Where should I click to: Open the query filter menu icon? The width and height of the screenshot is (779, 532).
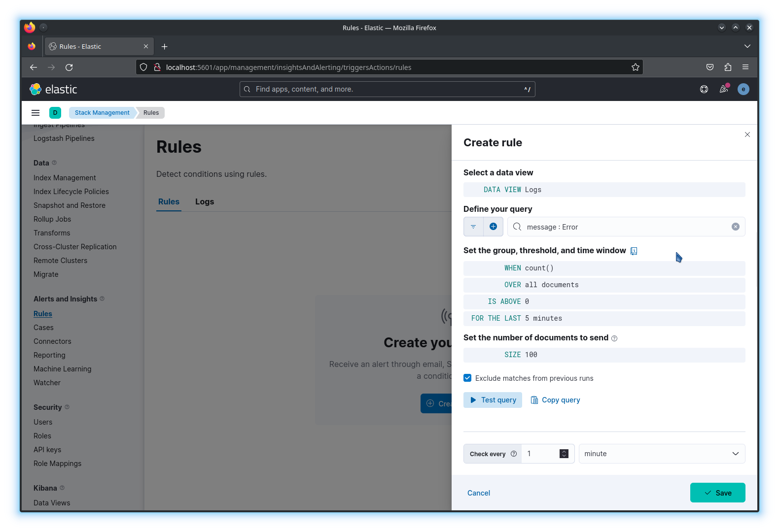pos(473,227)
